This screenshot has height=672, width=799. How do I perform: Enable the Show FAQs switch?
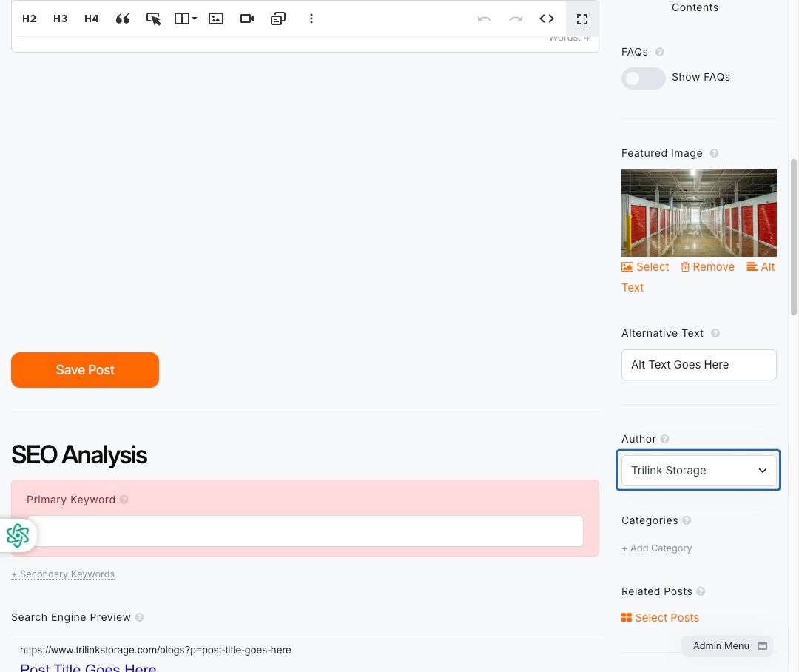point(643,78)
